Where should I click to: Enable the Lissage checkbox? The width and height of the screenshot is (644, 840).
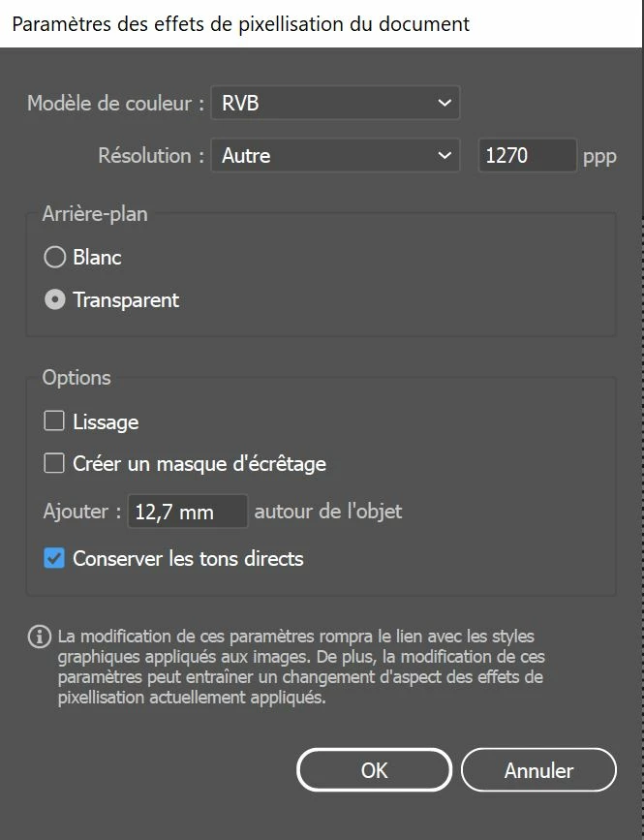coord(54,421)
